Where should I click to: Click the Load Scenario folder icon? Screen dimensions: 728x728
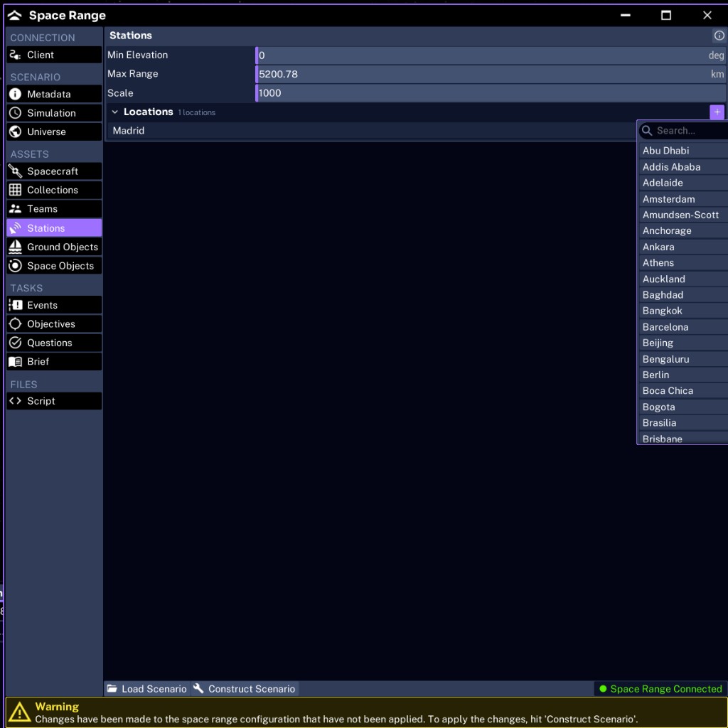[x=112, y=688]
